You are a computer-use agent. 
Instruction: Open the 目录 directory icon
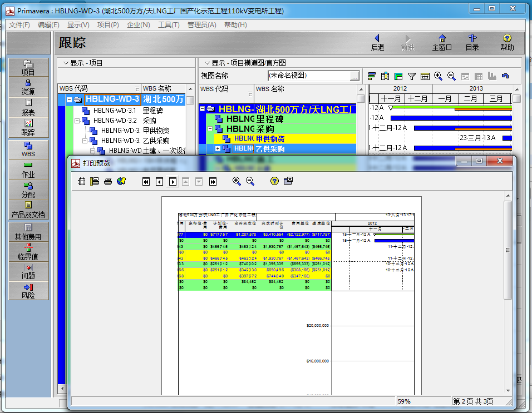coord(472,43)
